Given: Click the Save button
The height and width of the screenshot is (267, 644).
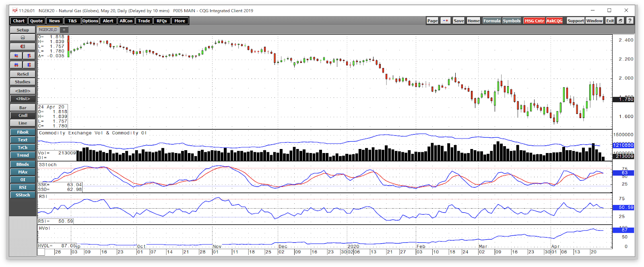Looking at the screenshot, I should [x=459, y=21].
